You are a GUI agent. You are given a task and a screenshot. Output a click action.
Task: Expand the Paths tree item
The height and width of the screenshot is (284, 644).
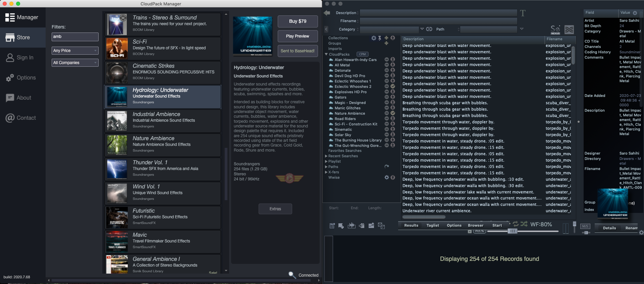click(326, 167)
